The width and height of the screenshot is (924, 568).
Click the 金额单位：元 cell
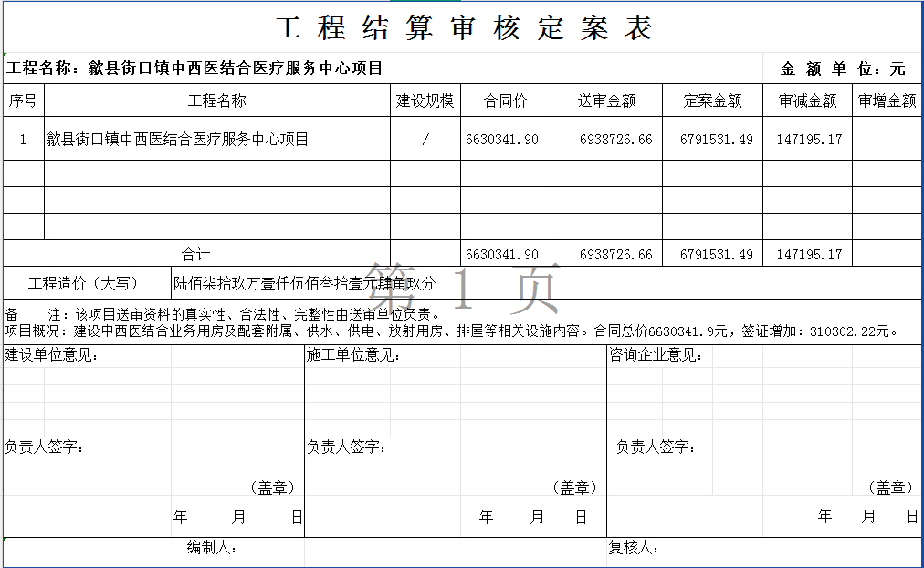(x=842, y=69)
